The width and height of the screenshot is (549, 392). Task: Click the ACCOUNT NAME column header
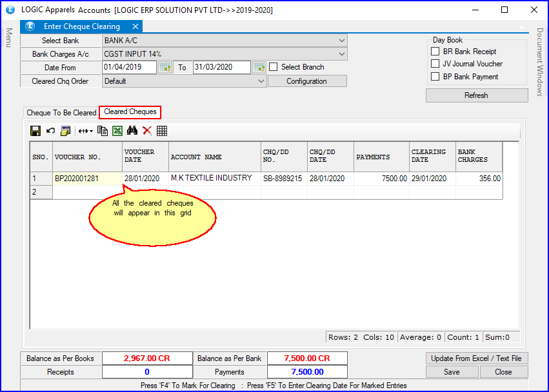(215, 157)
